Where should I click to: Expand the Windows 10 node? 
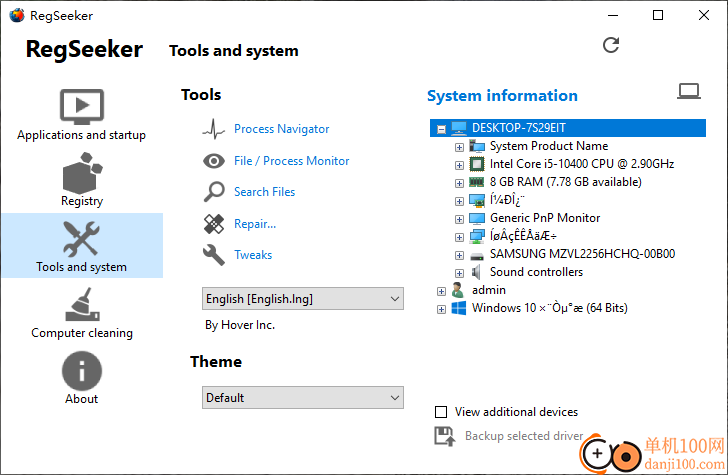point(441,310)
